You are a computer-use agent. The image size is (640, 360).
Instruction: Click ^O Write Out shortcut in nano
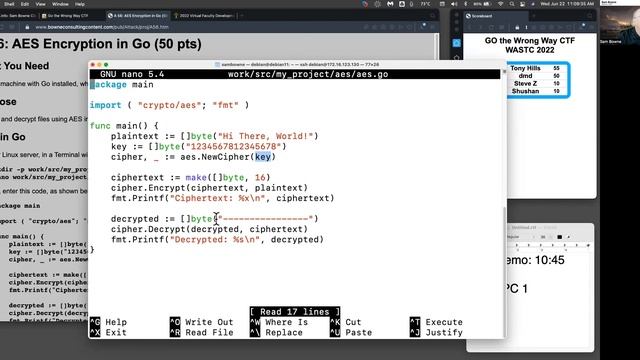(x=202, y=322)
